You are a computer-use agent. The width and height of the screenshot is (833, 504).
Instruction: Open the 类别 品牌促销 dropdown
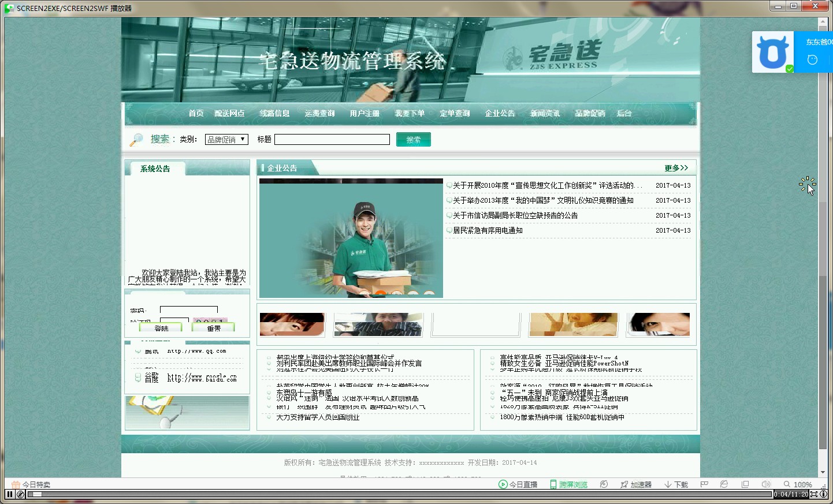click(226, 139)
